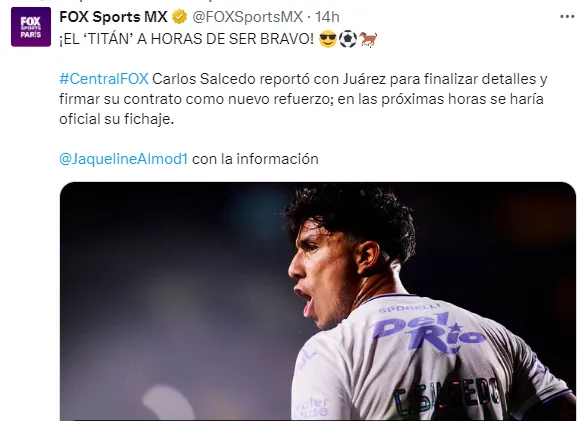The height and width of the screenshot is (421, 587).
Task: Click the gold verified badge icon
Action: (x=179, y=17)
